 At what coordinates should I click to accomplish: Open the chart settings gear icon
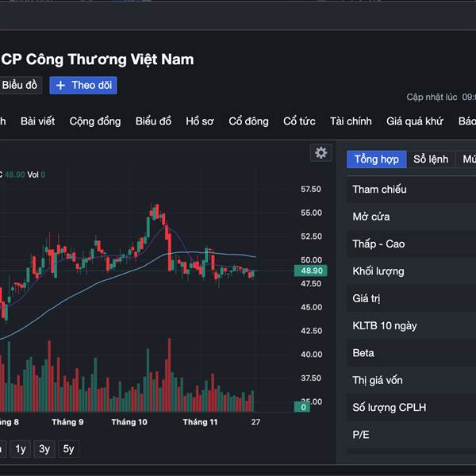click(x=321, y=153)
